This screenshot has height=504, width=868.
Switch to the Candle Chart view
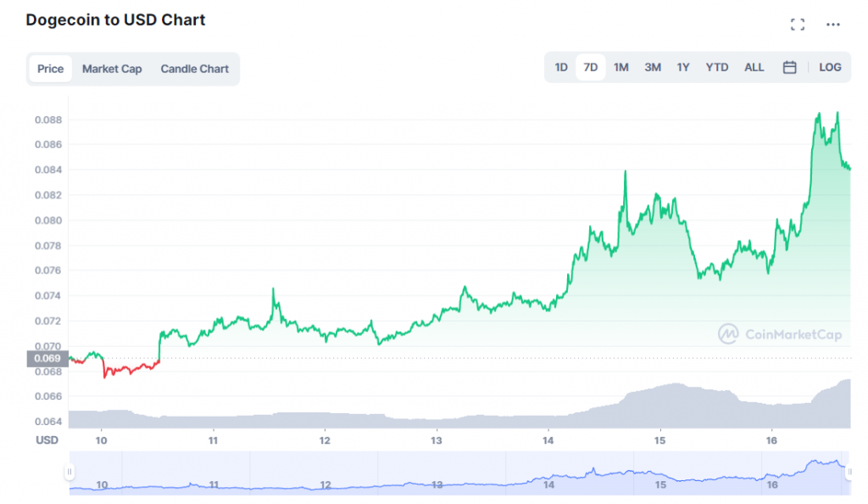[194, 69]
